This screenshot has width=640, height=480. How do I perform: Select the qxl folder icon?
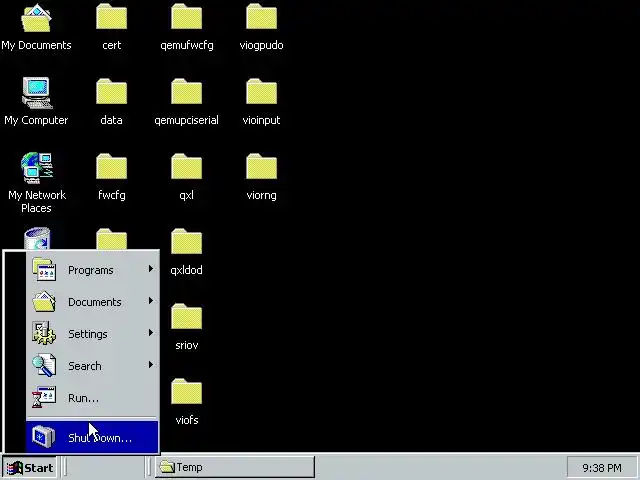click(x=187, y=167)
